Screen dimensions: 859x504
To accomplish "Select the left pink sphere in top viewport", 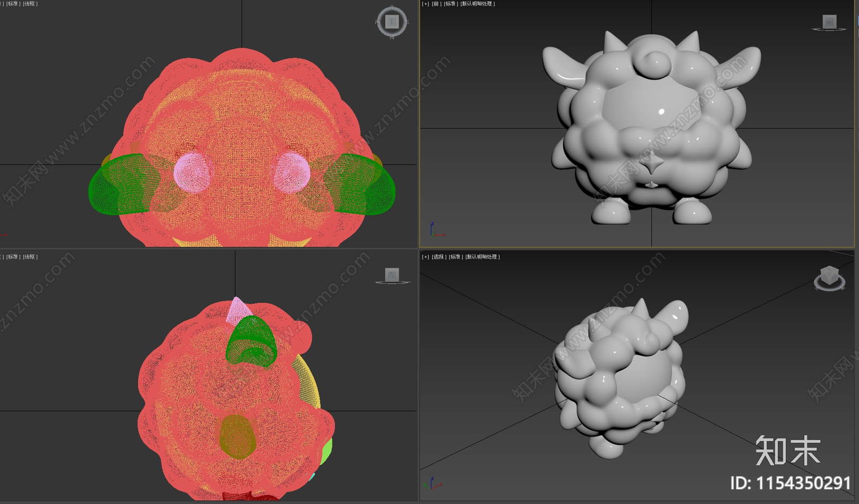I will (x=192, y=172).
